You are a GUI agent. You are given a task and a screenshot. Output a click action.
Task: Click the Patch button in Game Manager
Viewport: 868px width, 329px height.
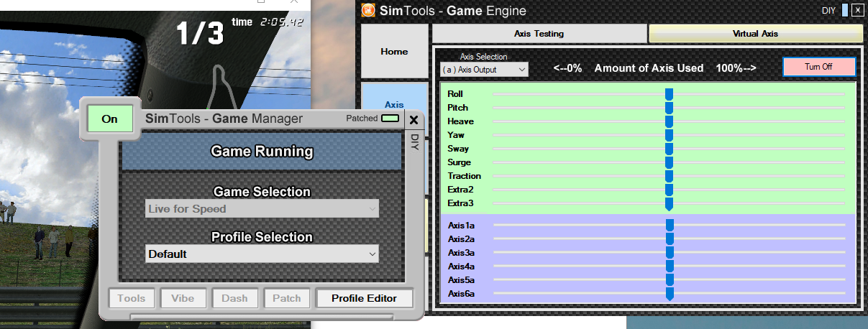pos(287,298)
